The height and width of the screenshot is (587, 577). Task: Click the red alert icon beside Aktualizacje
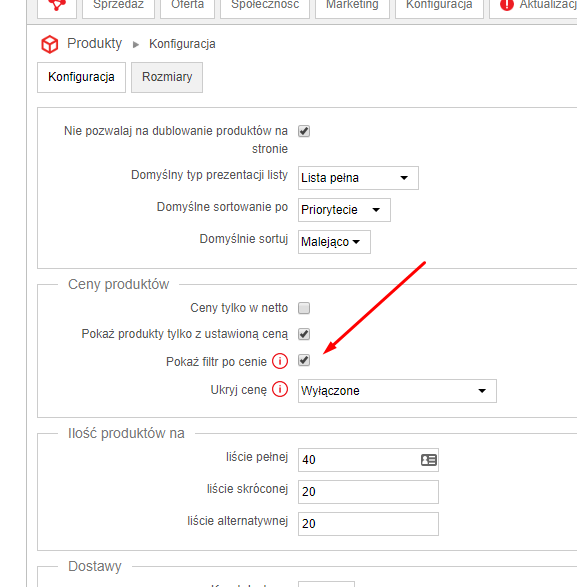(507, 4)
